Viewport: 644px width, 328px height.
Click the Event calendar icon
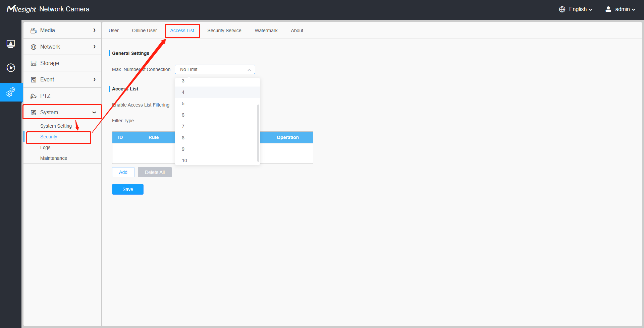coord(34,80)
